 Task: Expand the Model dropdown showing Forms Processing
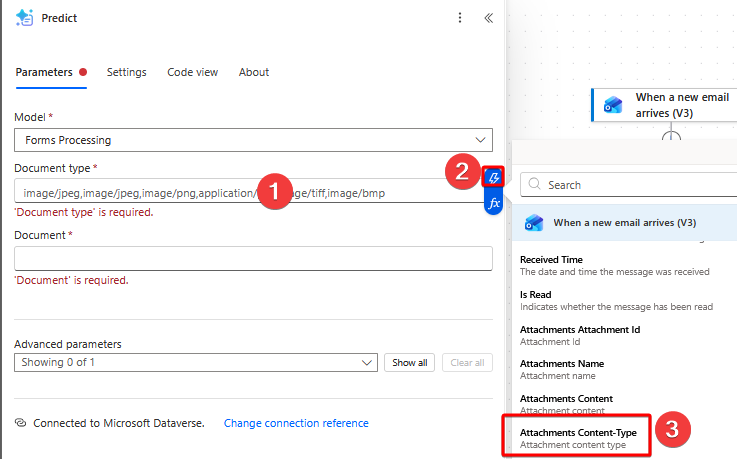[253, 140]
